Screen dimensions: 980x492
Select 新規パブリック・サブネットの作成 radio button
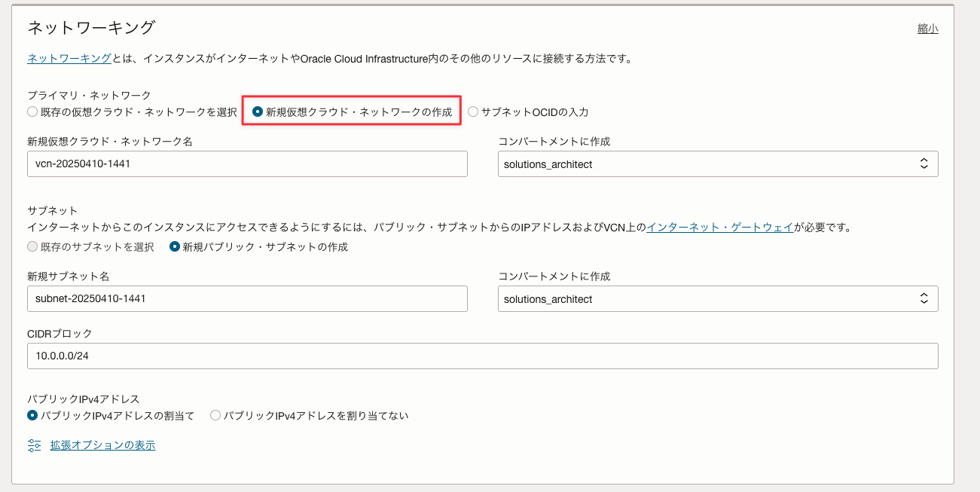pyautogui.click(x=175, y=246)
